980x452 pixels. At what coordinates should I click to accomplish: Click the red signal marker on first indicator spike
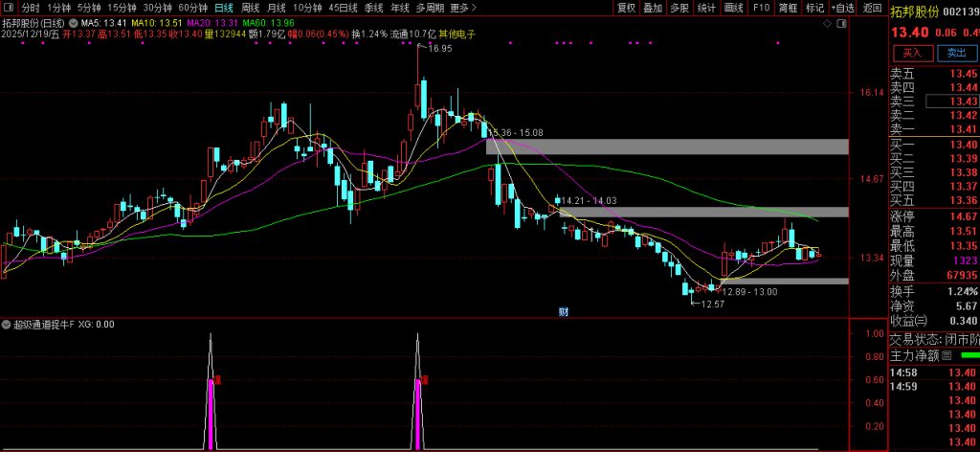(x=218, y=380)
